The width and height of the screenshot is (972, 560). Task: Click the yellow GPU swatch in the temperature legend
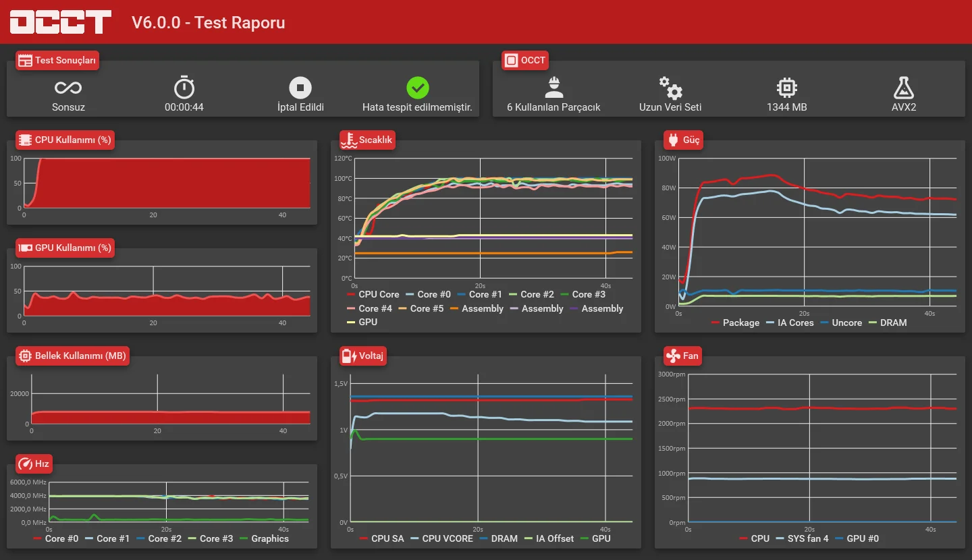(x=350, y=323)
